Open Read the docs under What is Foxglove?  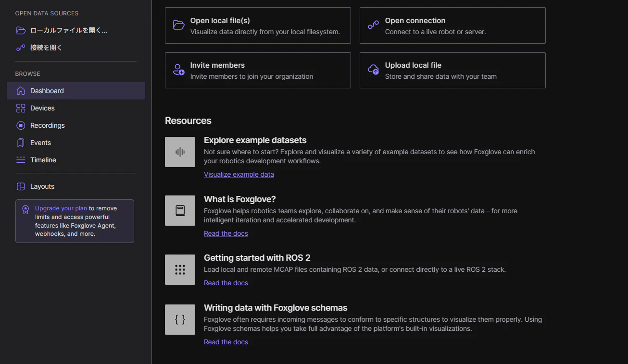226,233
